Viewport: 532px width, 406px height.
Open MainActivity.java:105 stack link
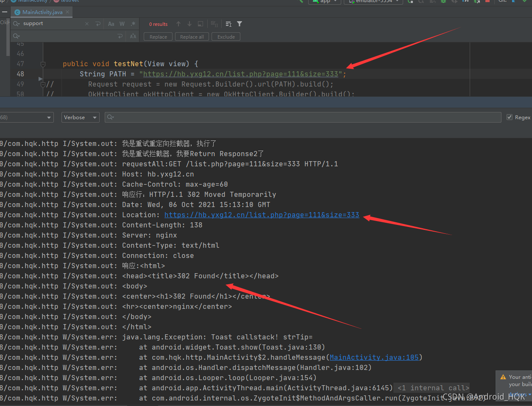point(374,358)
